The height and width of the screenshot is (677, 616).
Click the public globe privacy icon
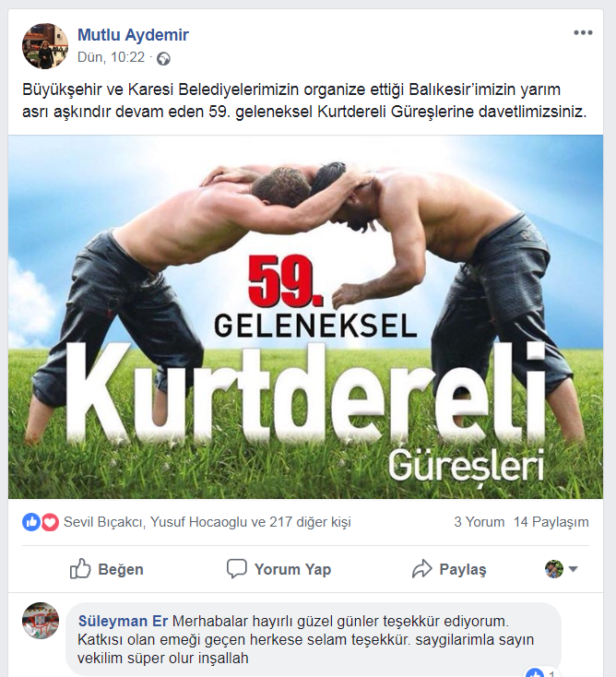tap(163, 58)
